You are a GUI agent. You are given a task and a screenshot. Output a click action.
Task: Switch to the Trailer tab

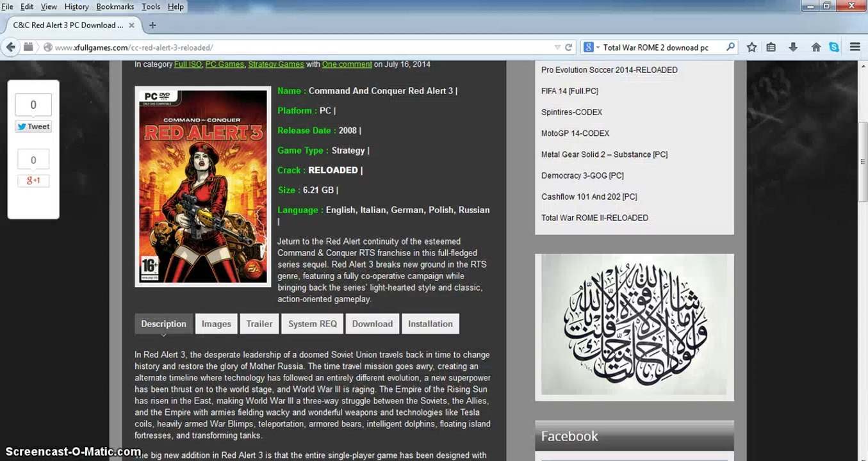click(259, 324)
